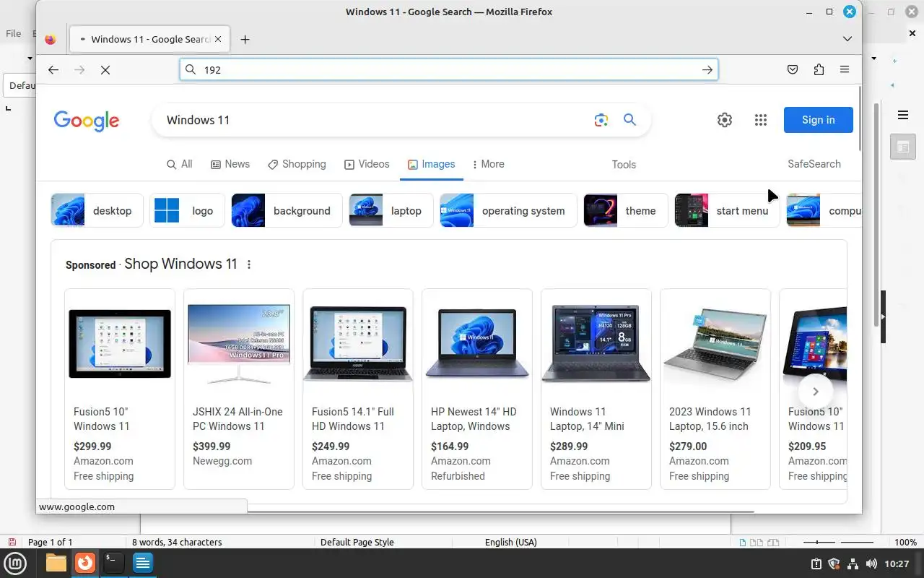This screenshot has height=578, width=924.
Task: Open the Firefox Extensions puzzle icon
Action: click(819, 69)
